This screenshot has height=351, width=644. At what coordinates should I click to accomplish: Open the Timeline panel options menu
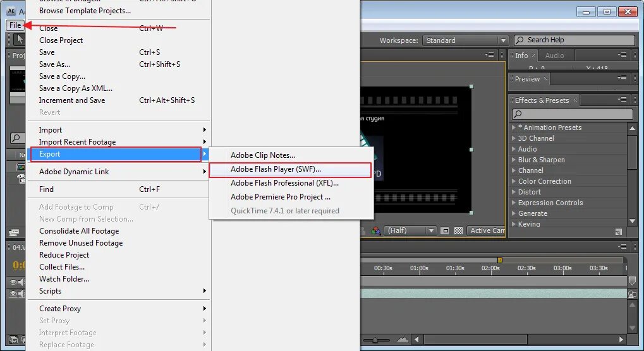(622, 246)
